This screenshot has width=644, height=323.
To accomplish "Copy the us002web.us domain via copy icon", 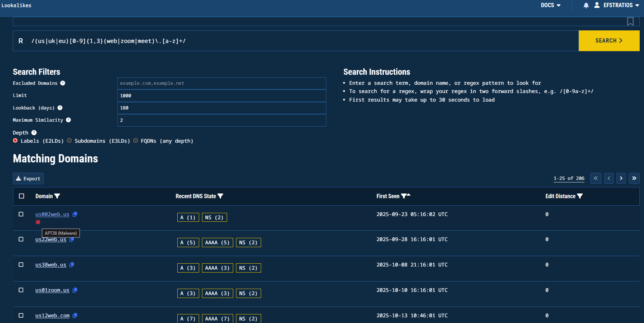I will click(x=75, y=214).
